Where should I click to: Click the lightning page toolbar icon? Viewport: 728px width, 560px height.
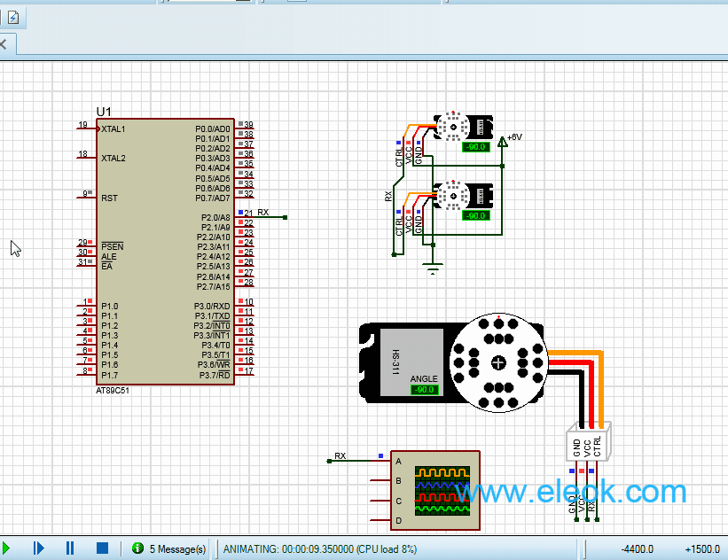pyautogui.click(x=13, y=18)
